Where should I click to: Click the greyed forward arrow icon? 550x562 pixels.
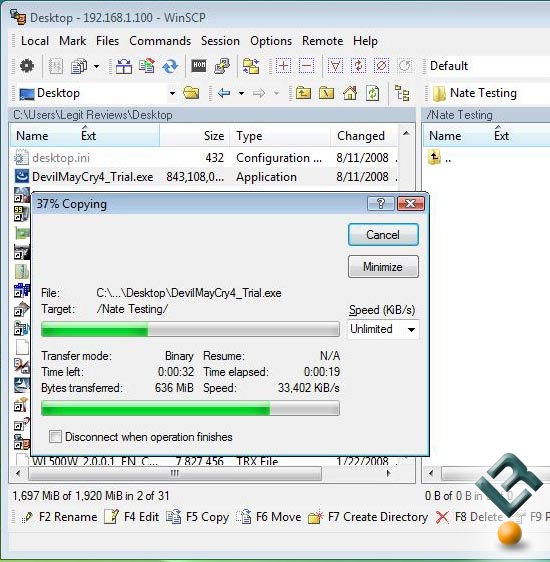259,94
